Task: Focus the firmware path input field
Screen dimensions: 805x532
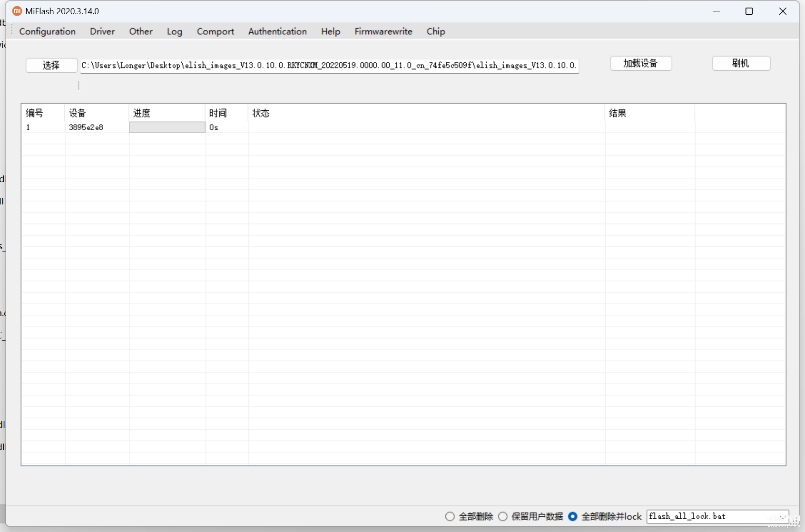Action: coord(329,66)
